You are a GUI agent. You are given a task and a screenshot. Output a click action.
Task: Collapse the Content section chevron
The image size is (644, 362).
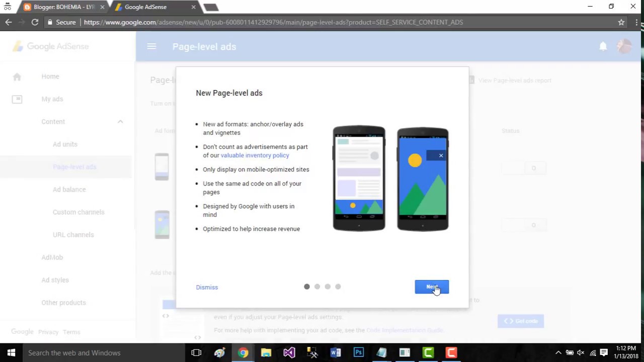click(120, 122)
